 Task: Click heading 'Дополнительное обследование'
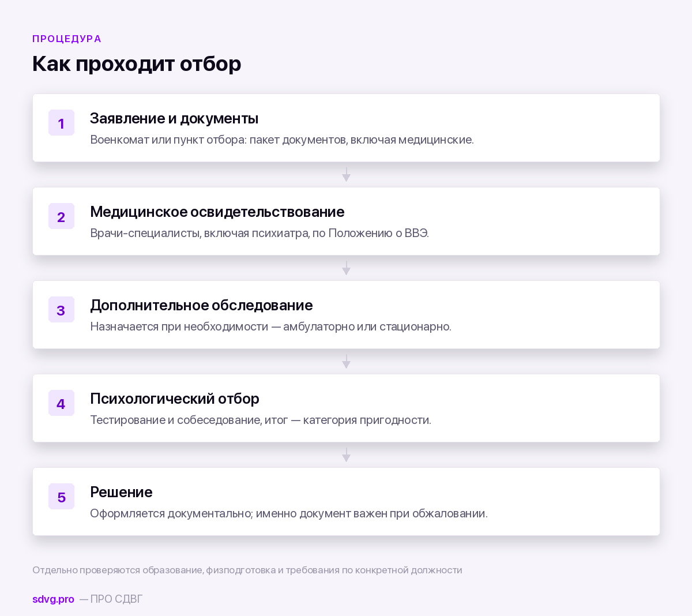[201, 305]
